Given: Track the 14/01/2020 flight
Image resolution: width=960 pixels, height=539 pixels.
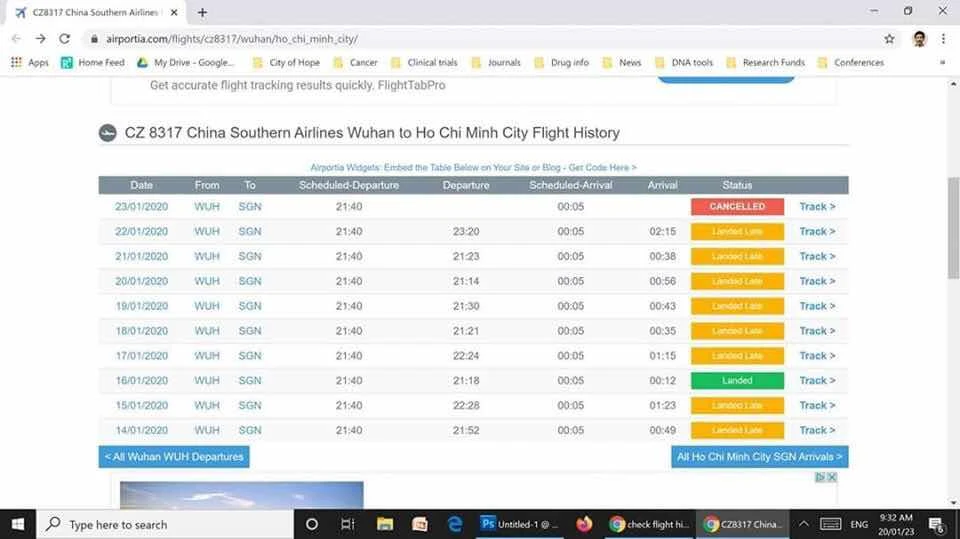Looking at the screenshot, I should tap(817, 430).
